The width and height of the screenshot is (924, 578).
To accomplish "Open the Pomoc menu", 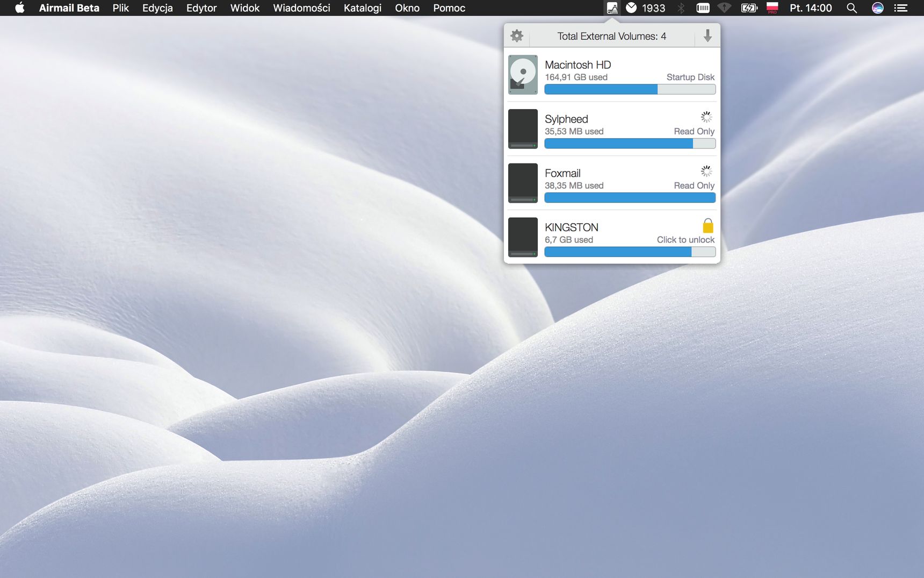I will [449, 8].
